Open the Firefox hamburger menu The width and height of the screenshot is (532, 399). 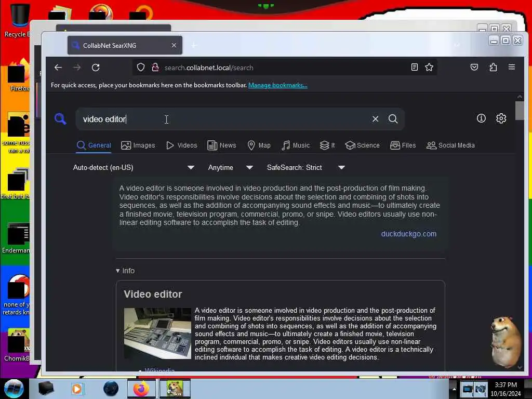click(x=512, y=67)
